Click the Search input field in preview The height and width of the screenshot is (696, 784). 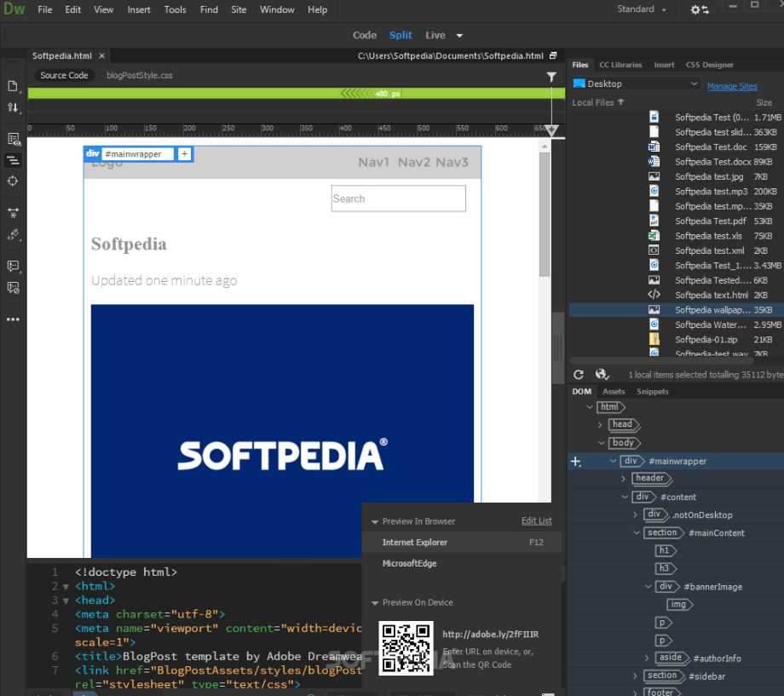pos(398,198)
